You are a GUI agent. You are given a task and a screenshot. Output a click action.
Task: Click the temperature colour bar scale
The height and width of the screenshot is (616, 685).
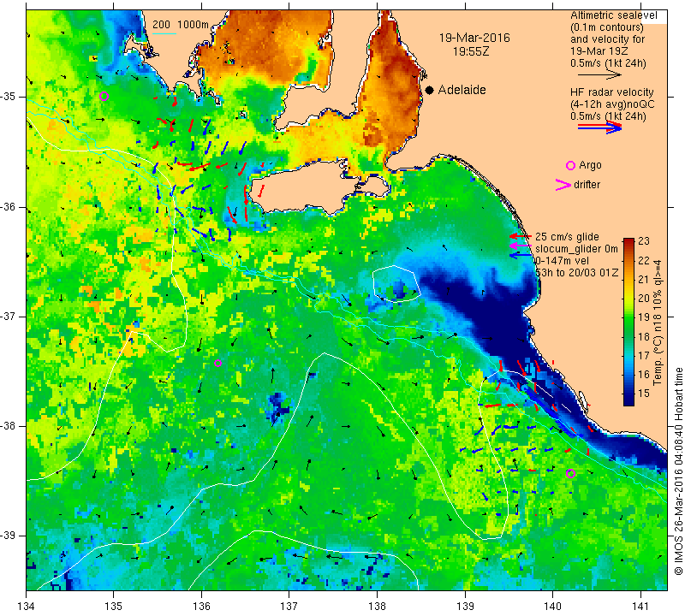(628, 322)
